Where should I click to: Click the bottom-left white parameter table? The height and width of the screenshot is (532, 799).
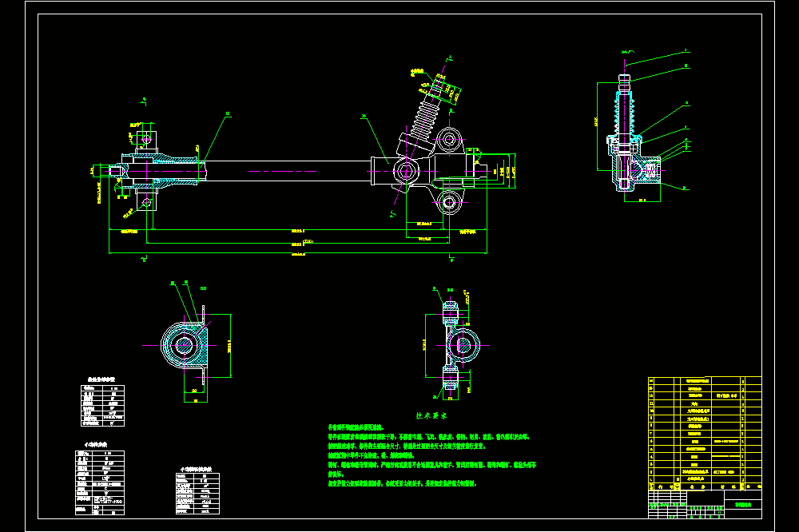[x=100, y=482]
